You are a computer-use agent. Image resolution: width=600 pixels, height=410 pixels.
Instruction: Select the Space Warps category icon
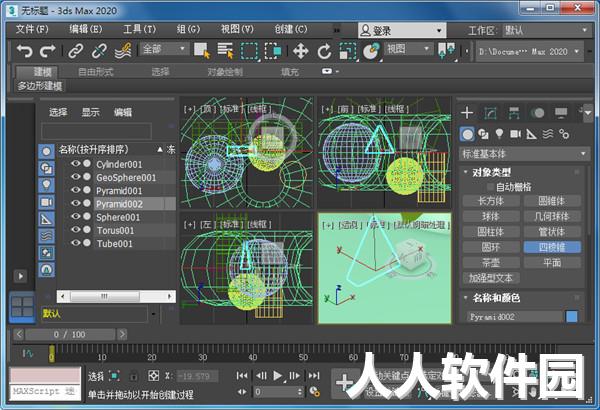tap(548, 134)
